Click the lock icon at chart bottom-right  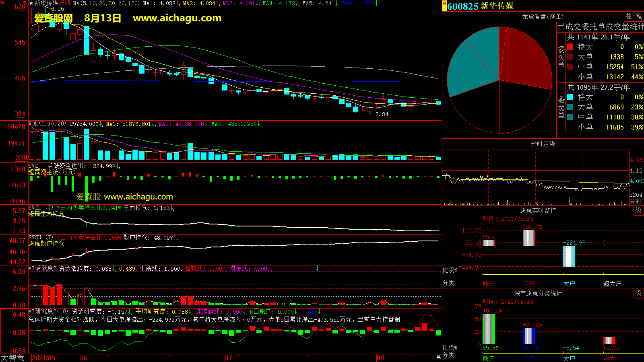click(438, 357)
